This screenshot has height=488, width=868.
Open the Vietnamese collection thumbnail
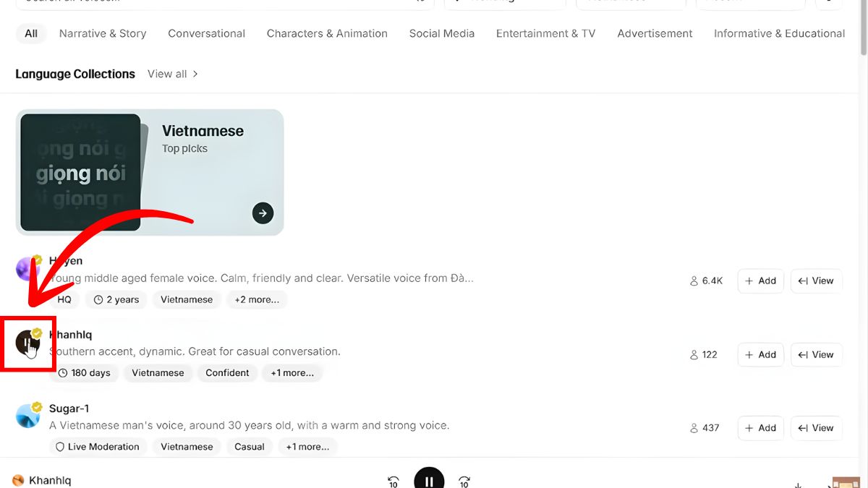point(80,172)
